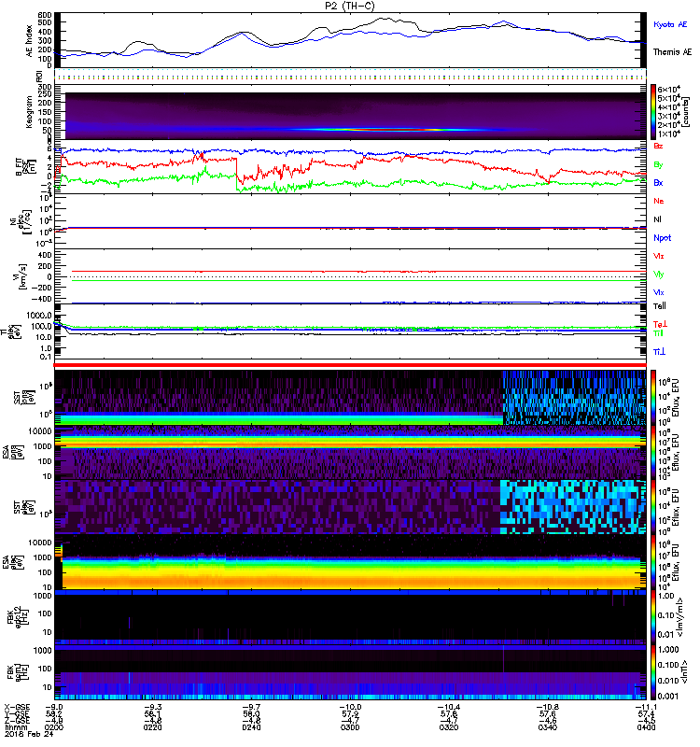Select the blue Npot legend entry

pos(662,238)
